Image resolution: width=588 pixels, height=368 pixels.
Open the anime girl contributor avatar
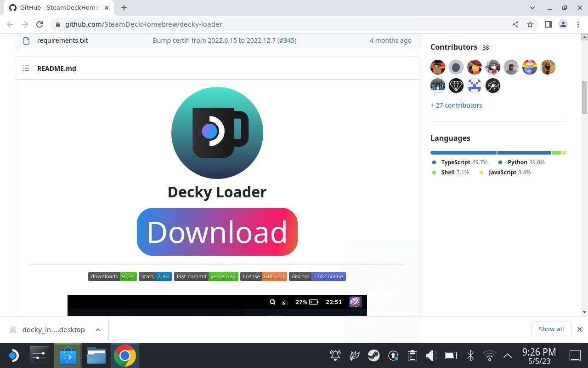(493, 67)
